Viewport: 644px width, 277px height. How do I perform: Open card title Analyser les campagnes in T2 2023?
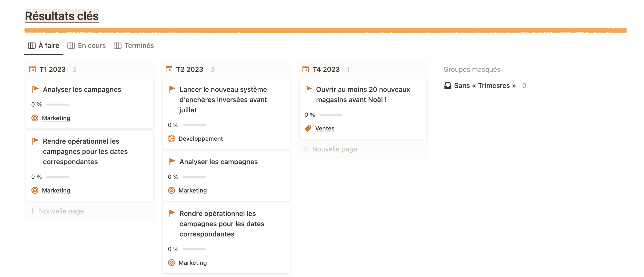(x=219, y=162)
